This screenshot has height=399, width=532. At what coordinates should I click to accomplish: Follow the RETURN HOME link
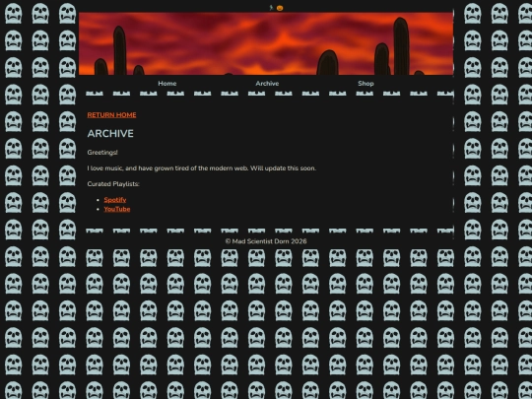coord(111,115)
